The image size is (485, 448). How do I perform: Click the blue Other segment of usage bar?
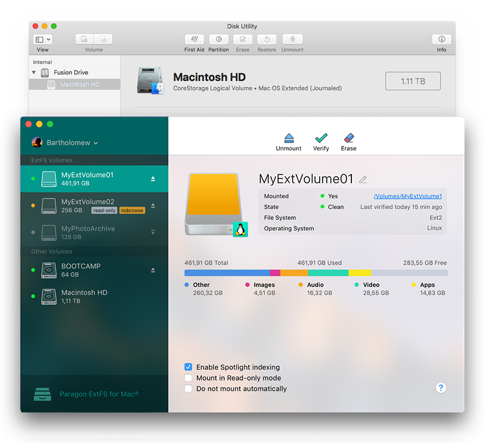(x=227, y=273)
